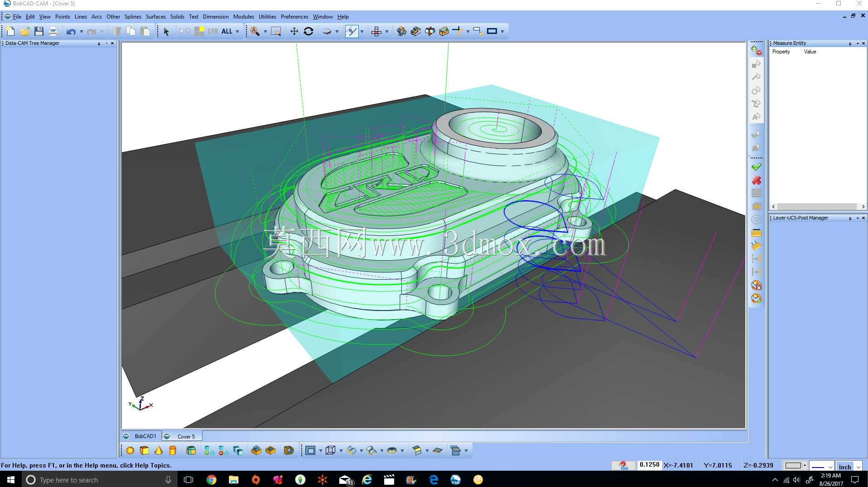Screen dimensions: 868x487
Task: Pin the Layer-UCS-Post Manager panel
Action: click(x=850, y=218)
